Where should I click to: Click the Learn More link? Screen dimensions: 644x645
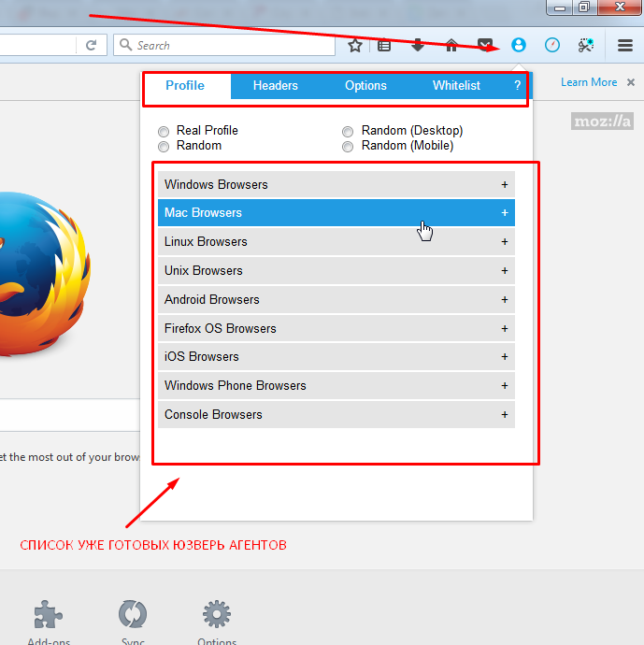click(x=589, y=82)
